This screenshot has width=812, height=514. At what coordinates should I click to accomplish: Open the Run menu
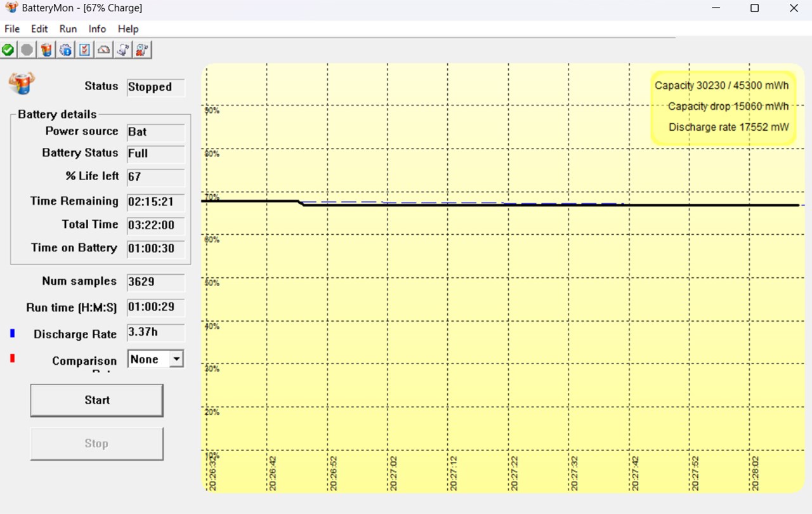pos(68,29)
